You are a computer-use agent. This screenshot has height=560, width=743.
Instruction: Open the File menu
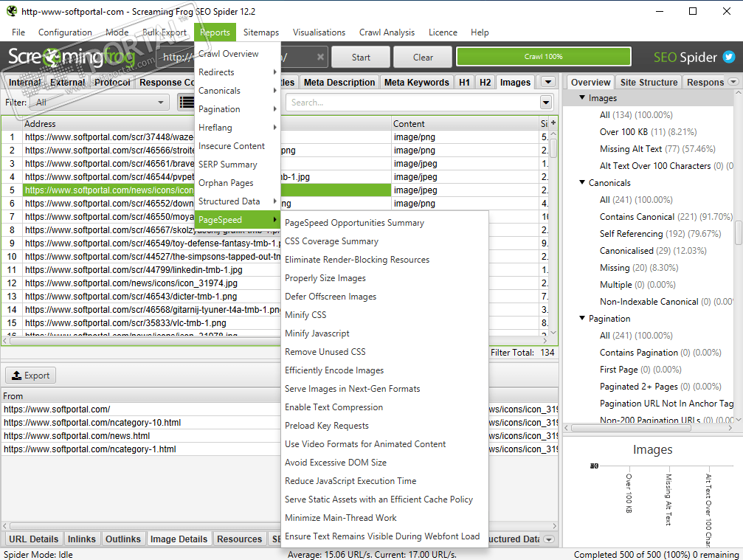pyautogui.click(x=18, y=32)
